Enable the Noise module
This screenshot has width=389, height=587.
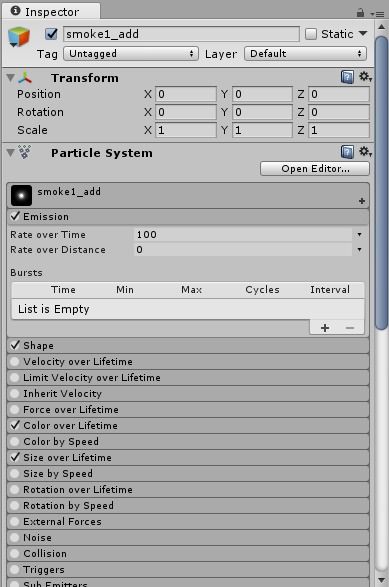pyautogui.click(x=15, y=538)
